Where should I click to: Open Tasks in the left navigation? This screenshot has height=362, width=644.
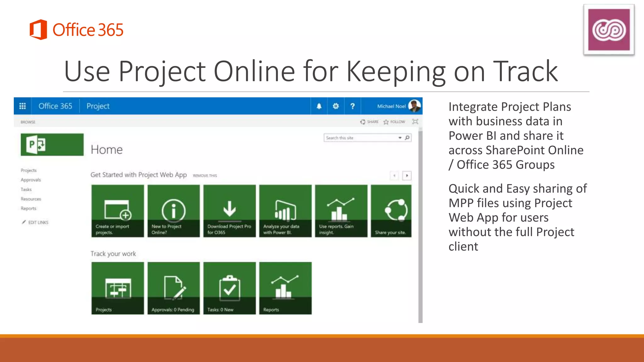click(26, 189)
